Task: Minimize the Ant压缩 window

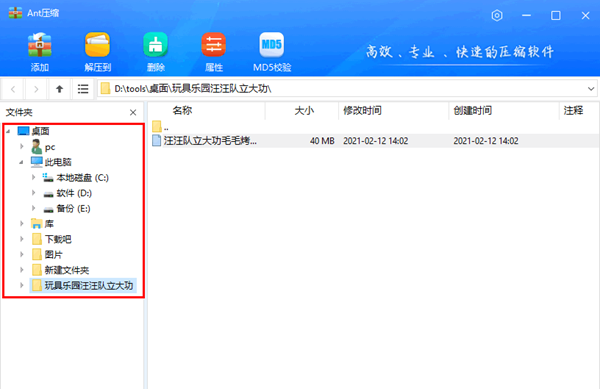Action: click(x=527, y=16)
